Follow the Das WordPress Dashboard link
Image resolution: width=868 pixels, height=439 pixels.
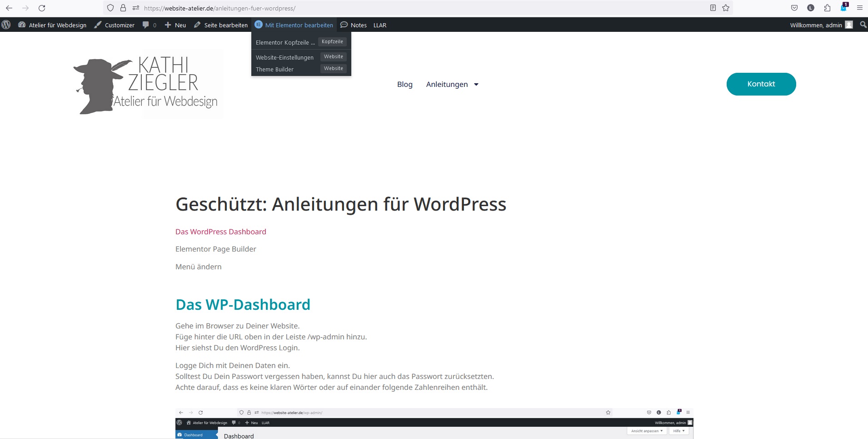coord(221,232)
